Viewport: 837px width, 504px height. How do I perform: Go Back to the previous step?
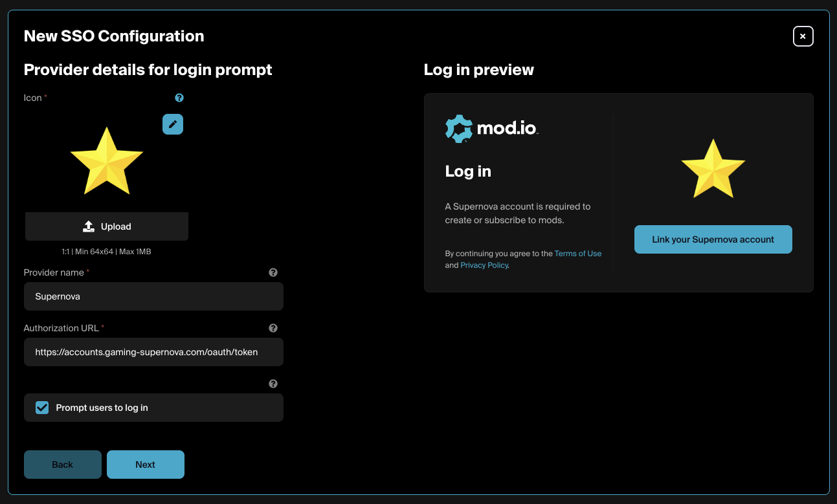click(63, 465)
